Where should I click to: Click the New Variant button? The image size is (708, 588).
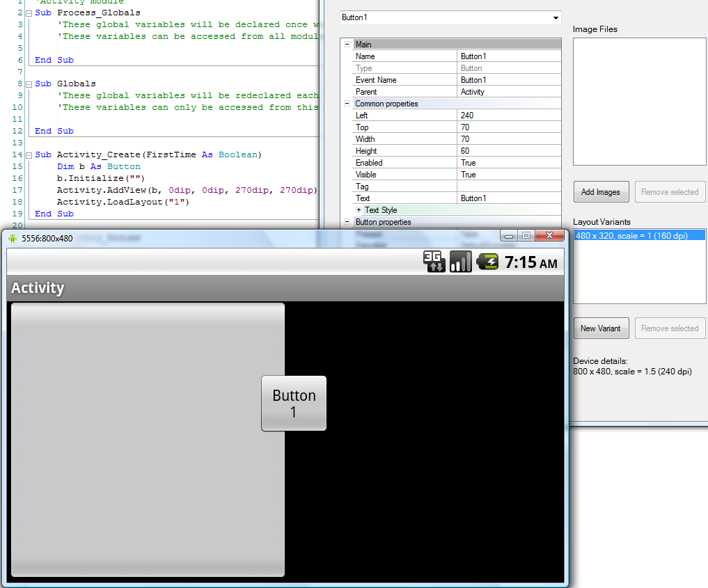coord(601,328)
